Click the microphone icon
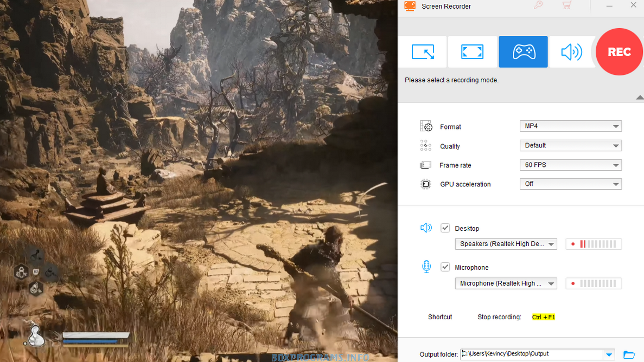 coord(426,267)
